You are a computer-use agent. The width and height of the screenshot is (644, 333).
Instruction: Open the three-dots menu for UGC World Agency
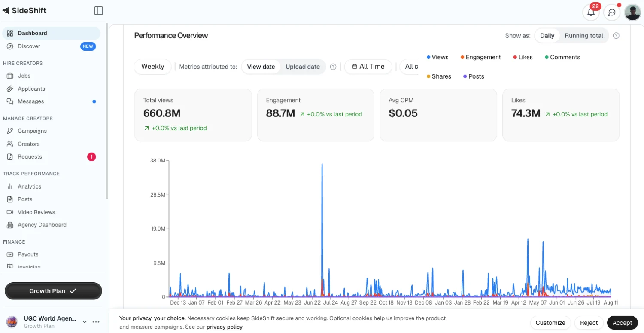pos(96,322)
